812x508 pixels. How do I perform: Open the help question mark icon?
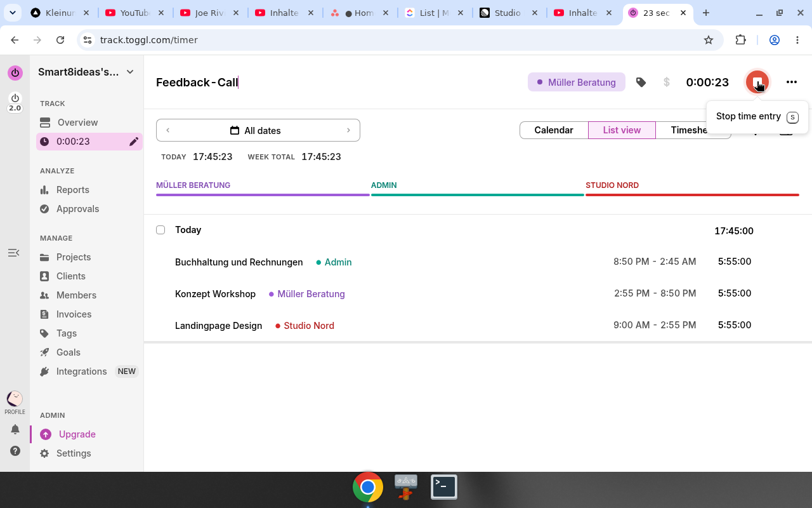15,451
